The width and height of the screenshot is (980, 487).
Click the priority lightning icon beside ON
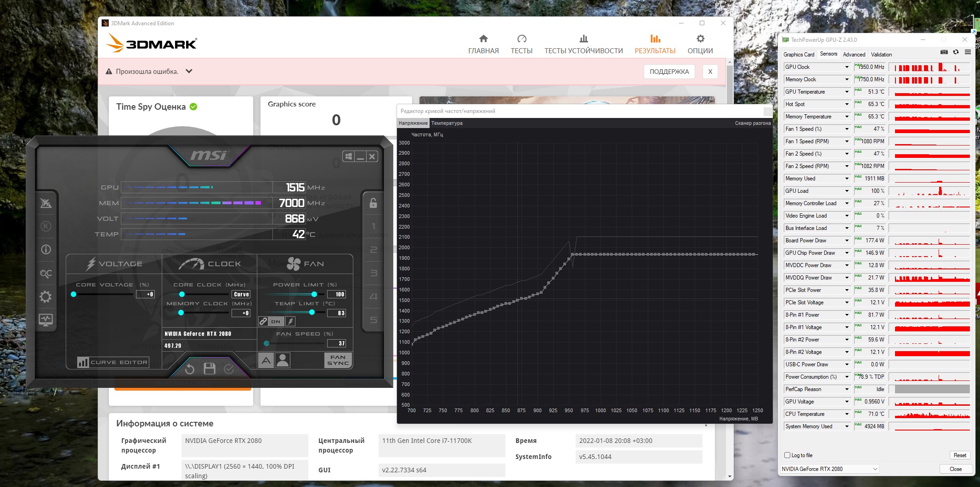click(x=290, y=321)
